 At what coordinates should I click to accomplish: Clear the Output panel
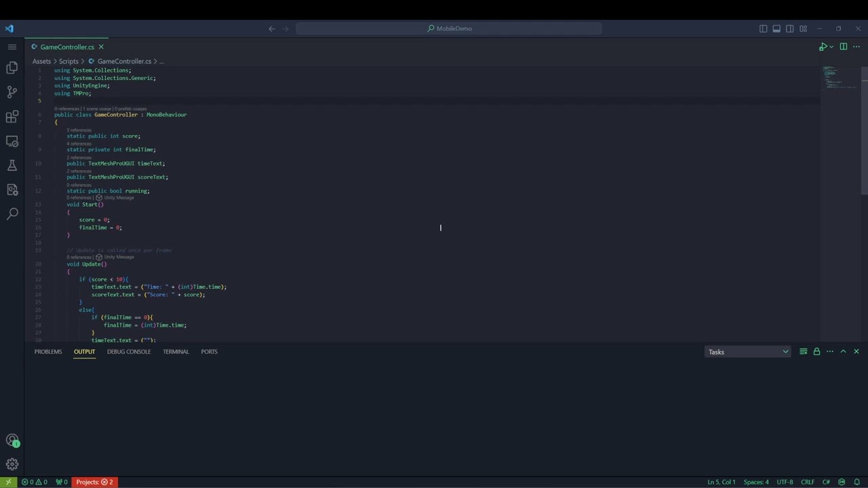click(804, 352)
